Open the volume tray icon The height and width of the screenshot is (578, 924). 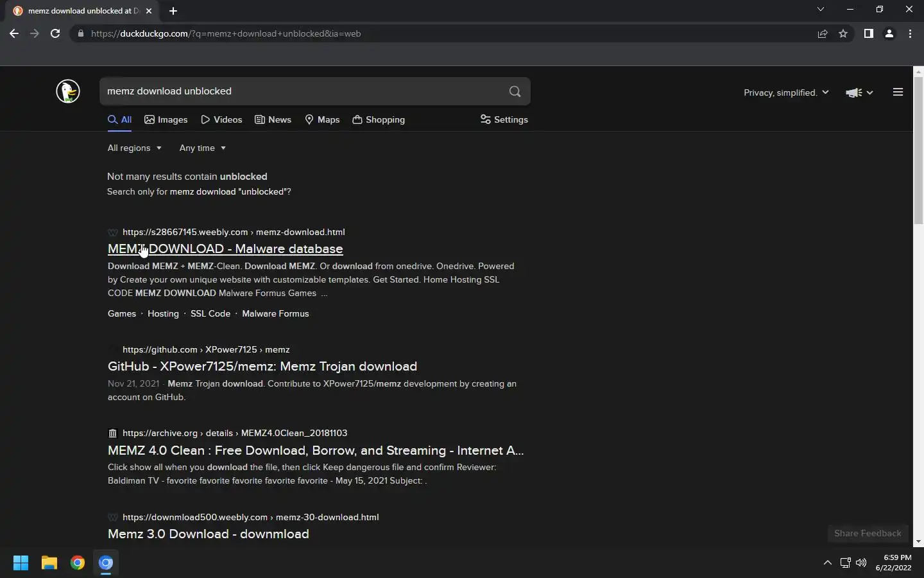[861, 563]
